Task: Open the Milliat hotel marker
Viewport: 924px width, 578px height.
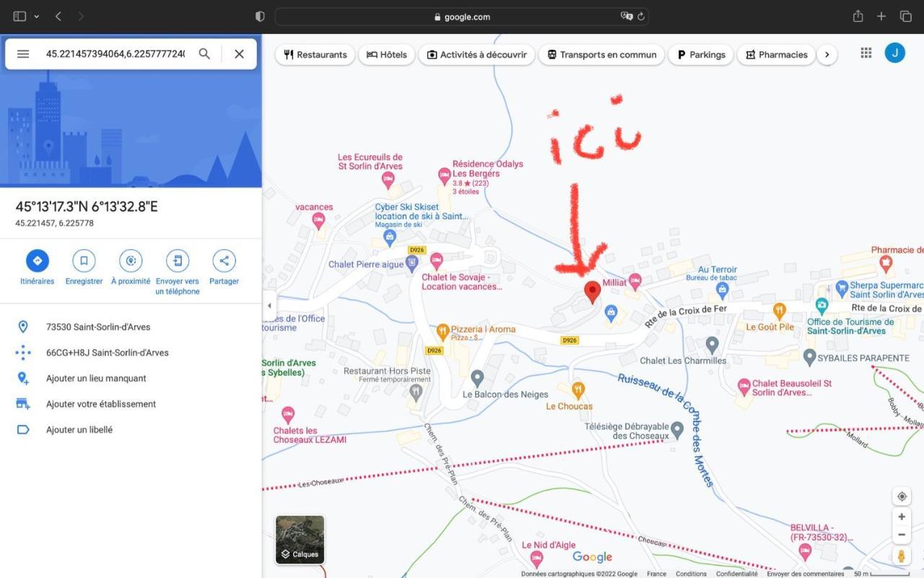Action: (635, 280)
